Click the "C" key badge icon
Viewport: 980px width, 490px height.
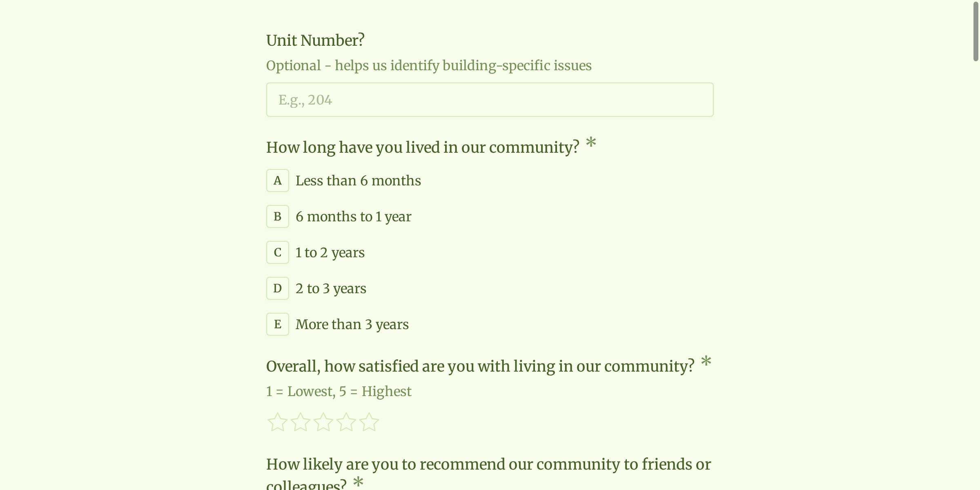(x=277, y=252)
